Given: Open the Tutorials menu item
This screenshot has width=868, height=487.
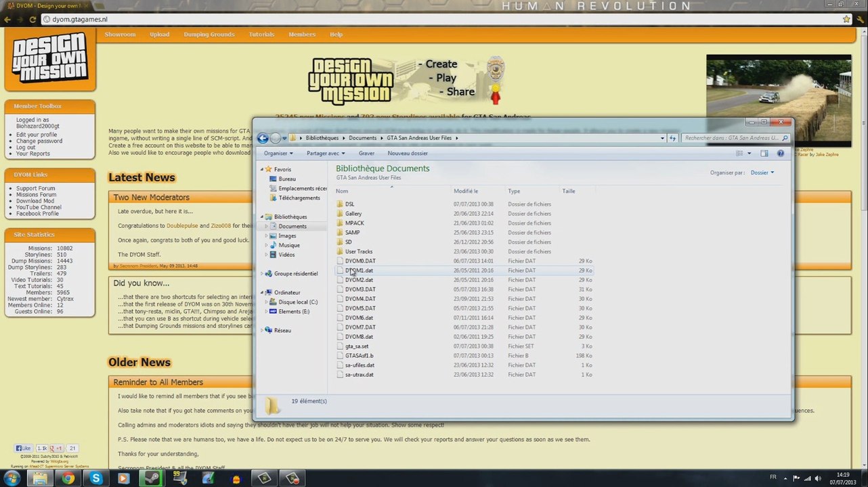Looking at the screenshot, I should tap(261, 34).
